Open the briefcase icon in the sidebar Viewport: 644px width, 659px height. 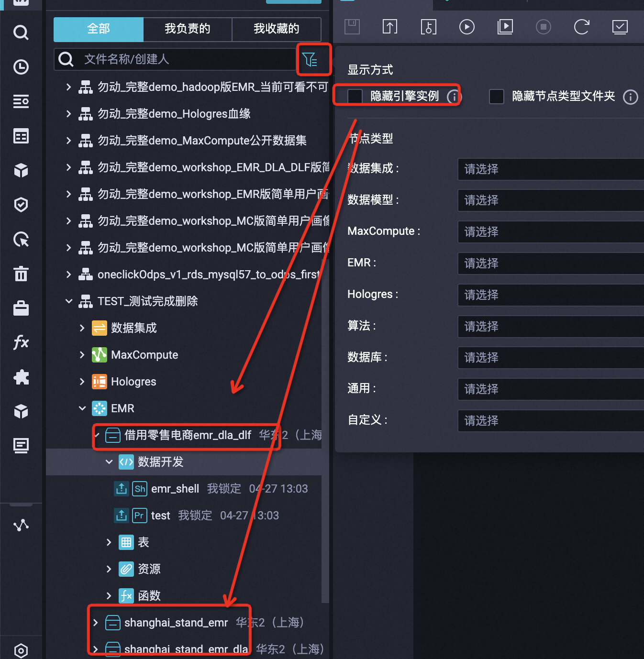(x=21, y=308)
